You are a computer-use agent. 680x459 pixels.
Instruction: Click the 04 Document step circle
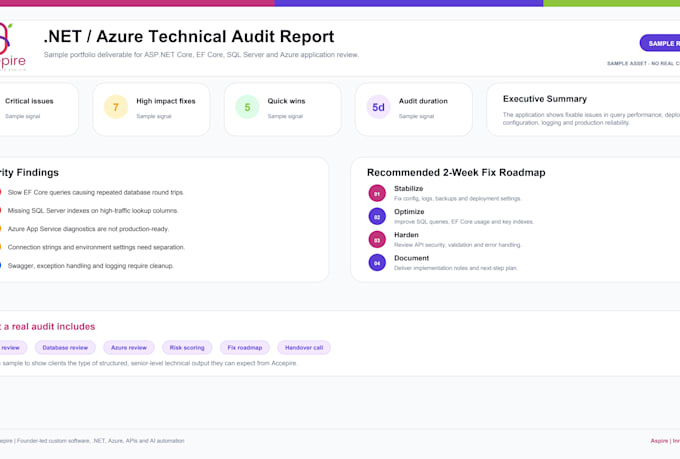(377, 262)
